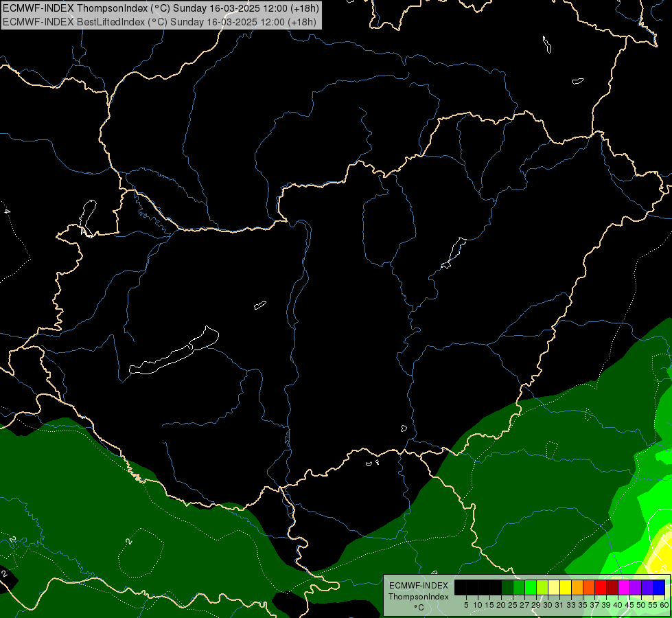Click legend tick value '37'

[x=594, y=605]
